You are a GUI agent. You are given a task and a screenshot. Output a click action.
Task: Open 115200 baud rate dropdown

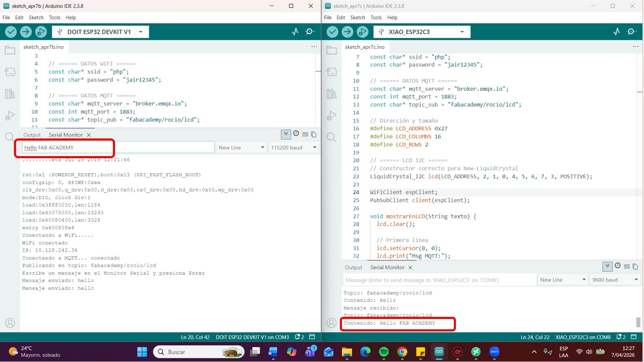[x=293, y=148]
